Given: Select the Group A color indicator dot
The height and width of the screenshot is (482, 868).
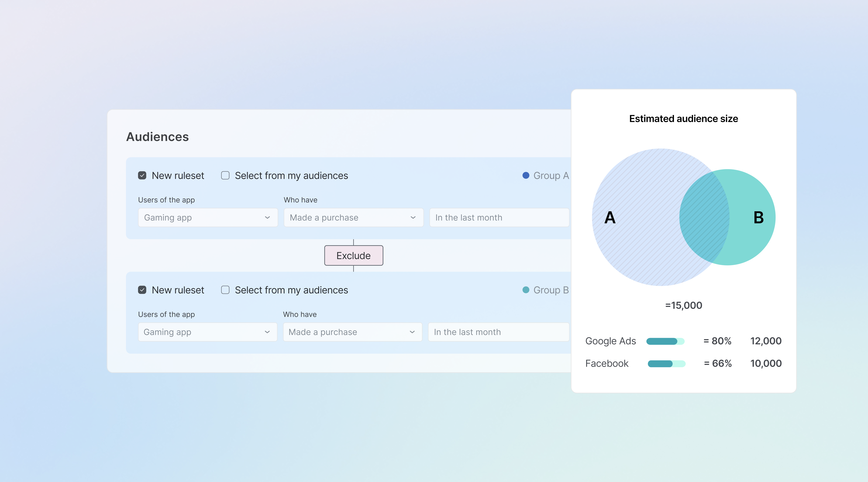Looking at the screenshot, I should pos(526,175).
